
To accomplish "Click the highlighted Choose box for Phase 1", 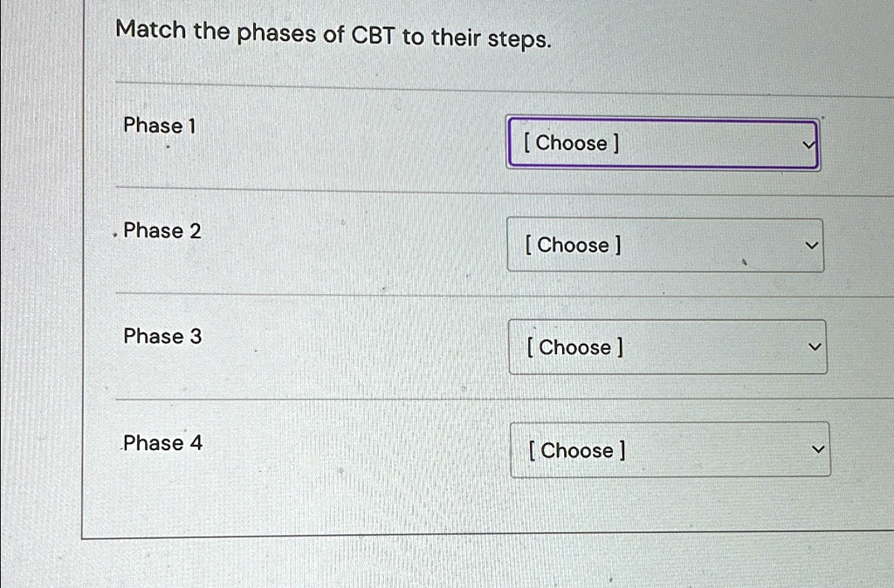I will pos(662,143).
